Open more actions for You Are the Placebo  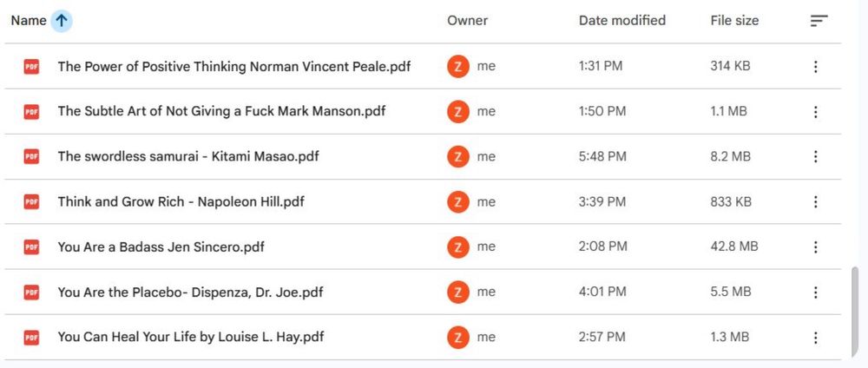pyautogui.click(x=815, y=292)
